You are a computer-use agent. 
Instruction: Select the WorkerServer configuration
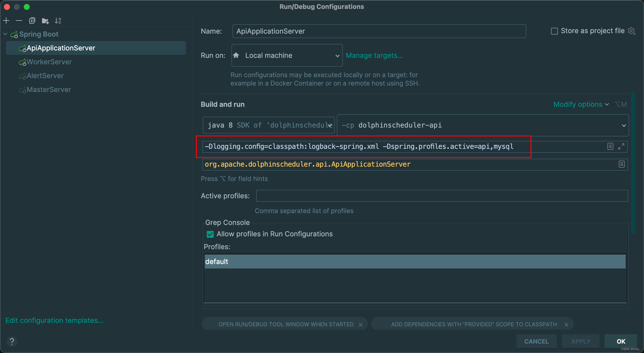pyautogui.click(x=49, y=62)
